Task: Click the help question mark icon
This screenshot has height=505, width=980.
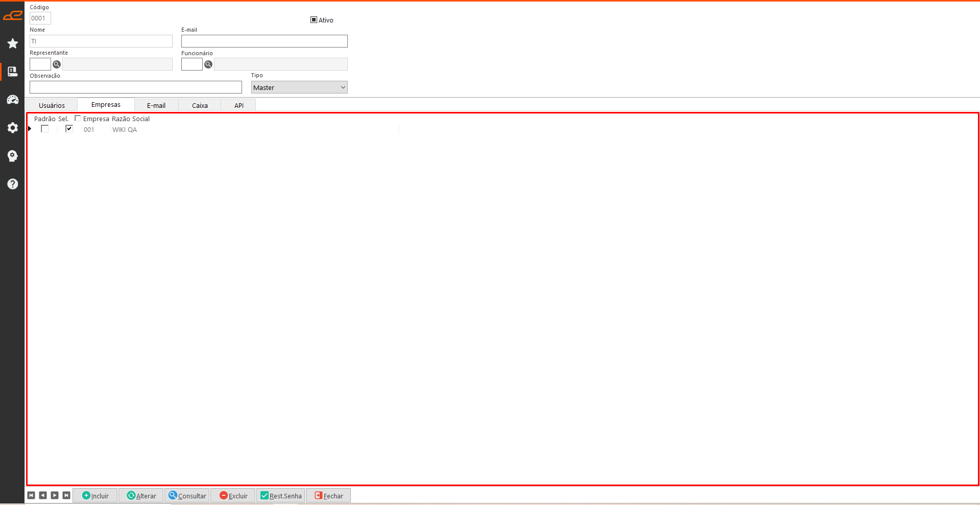Action: point(13,184)
